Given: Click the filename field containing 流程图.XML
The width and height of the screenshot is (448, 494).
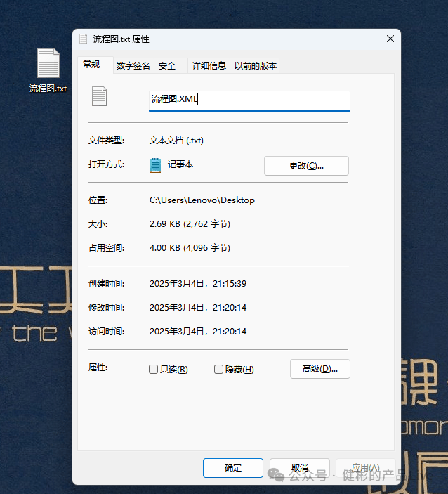Looking at the screenshot, I should coord(249,100).
